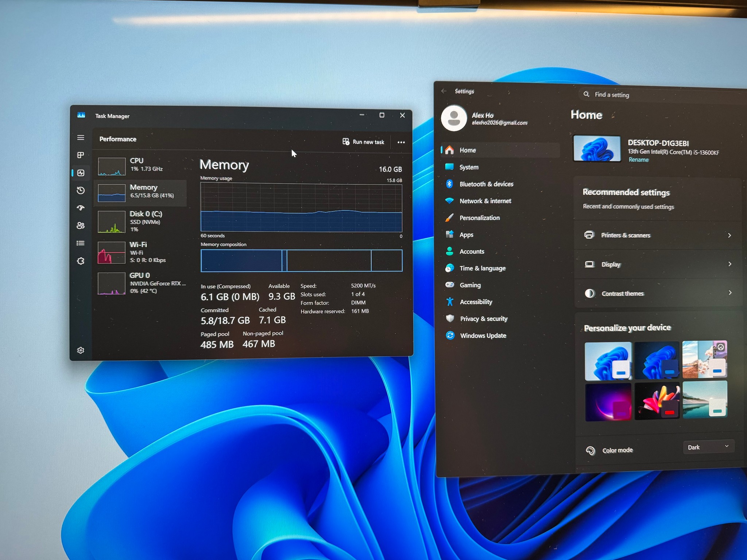Screen dimensions: 747x560
Task: Select GPU 0 performance entry
Action: point(142,283)
